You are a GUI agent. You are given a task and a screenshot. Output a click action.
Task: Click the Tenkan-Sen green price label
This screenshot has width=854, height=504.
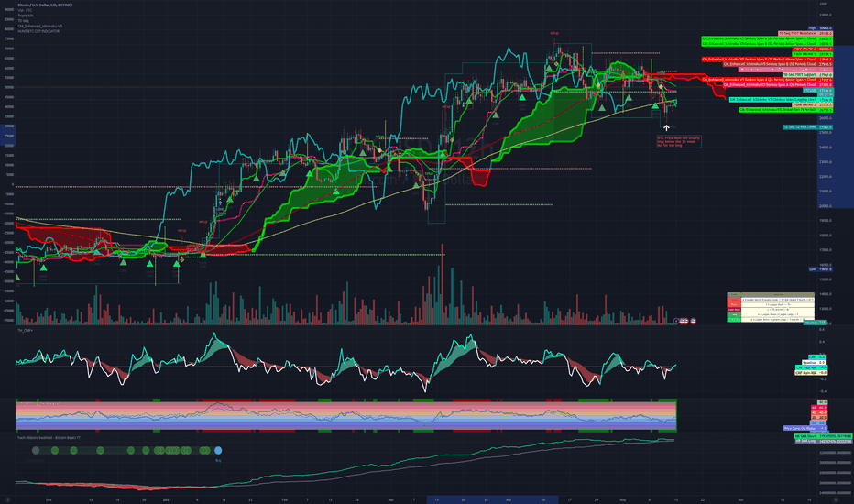[x=785, y=110]
